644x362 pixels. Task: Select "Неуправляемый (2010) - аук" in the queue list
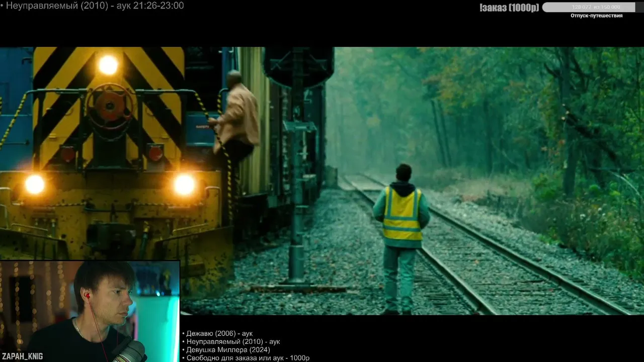pyautogui.click(x=233, y=342)
